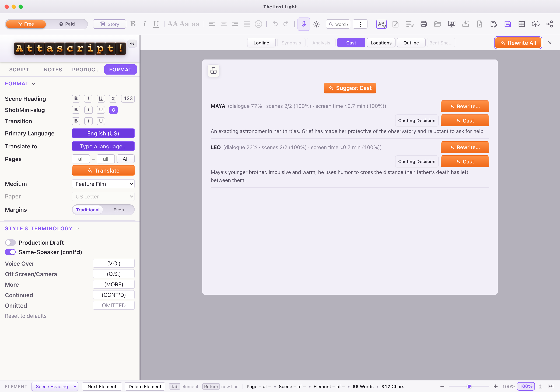Collapse the FORMAT section chevron

pos(34,84)
